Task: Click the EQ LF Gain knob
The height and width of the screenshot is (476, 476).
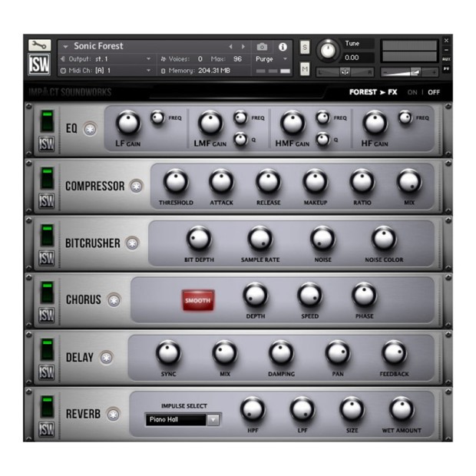Action: click(128, 123)
